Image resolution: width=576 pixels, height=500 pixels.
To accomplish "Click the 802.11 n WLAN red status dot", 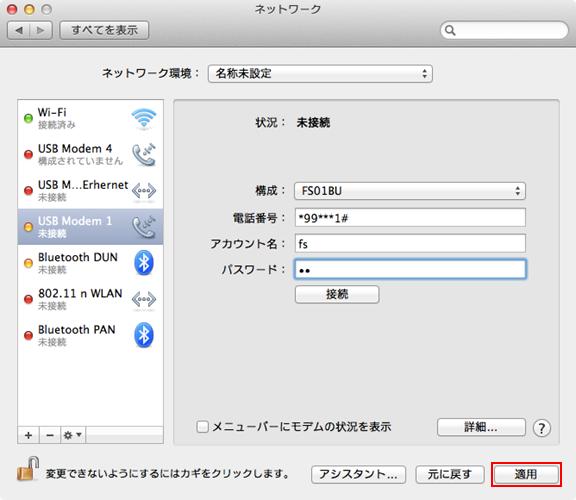I will [x=28, y=299].
